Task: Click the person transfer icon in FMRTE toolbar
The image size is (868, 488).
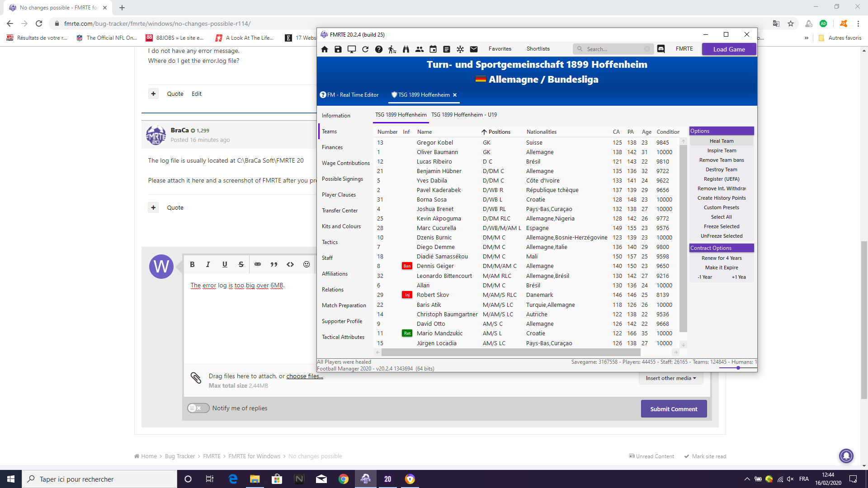Action: pyautogui.click(x=392, y=49)
